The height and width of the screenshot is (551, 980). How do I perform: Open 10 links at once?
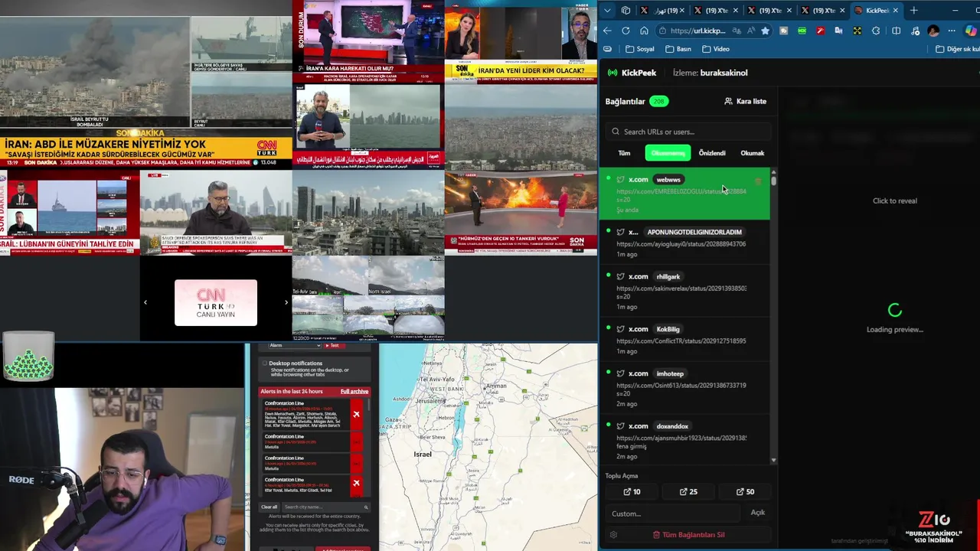pyautogui.click(x=632, y=492)
